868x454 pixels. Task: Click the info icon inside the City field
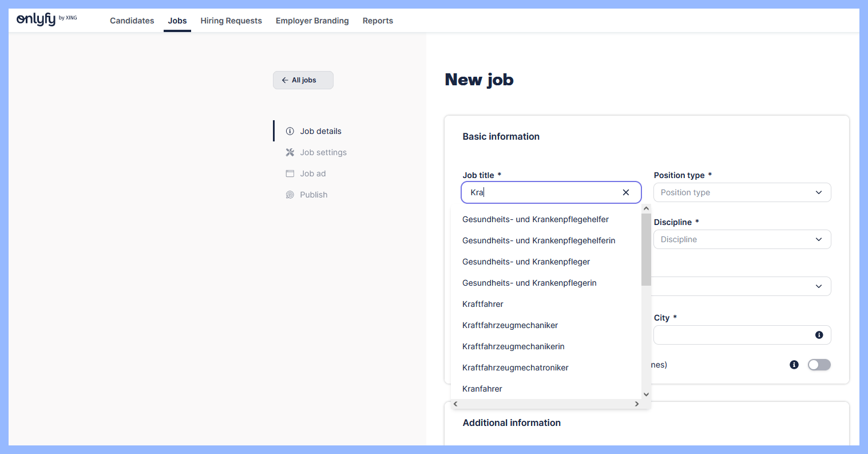pos(819,335)
